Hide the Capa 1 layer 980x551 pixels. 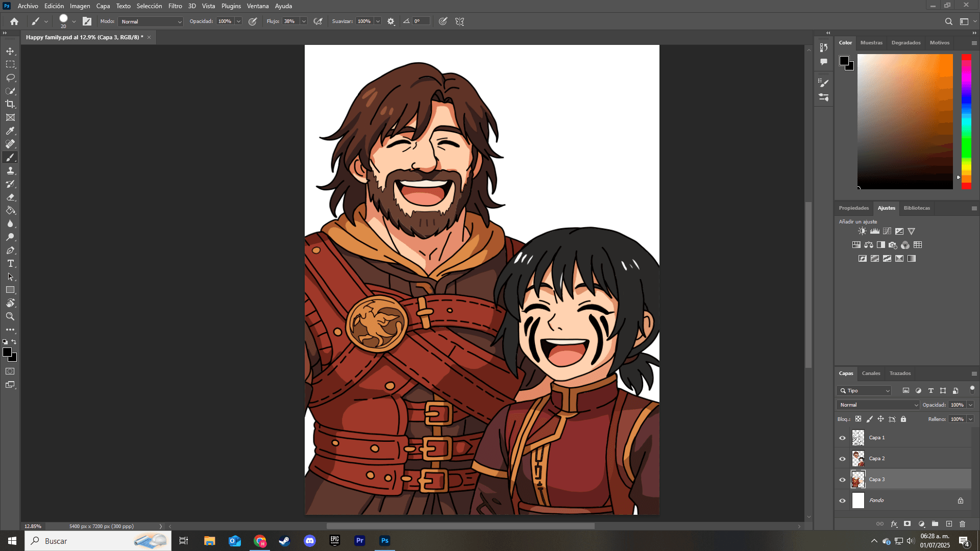[842, 438]
